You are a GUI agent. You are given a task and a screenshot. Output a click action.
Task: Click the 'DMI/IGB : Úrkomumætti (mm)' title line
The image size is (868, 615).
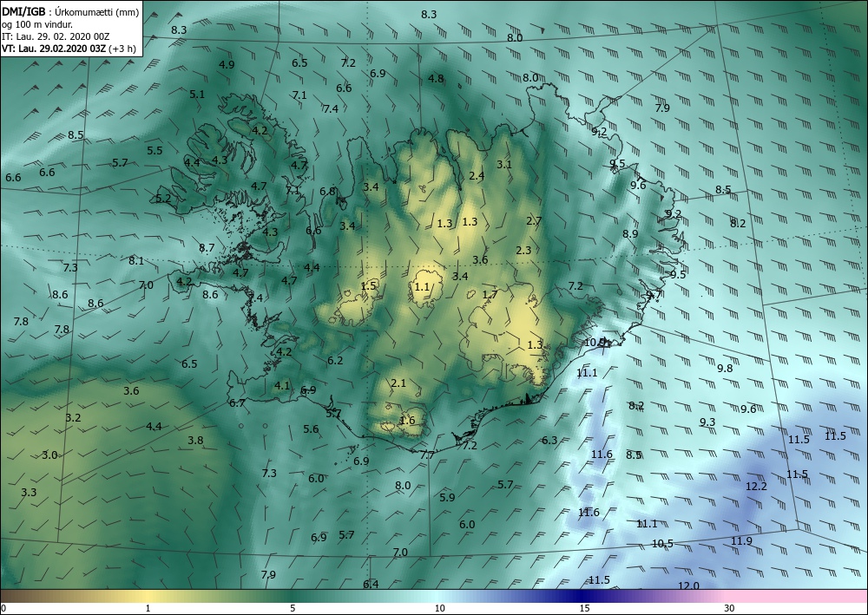pos(70,12)
